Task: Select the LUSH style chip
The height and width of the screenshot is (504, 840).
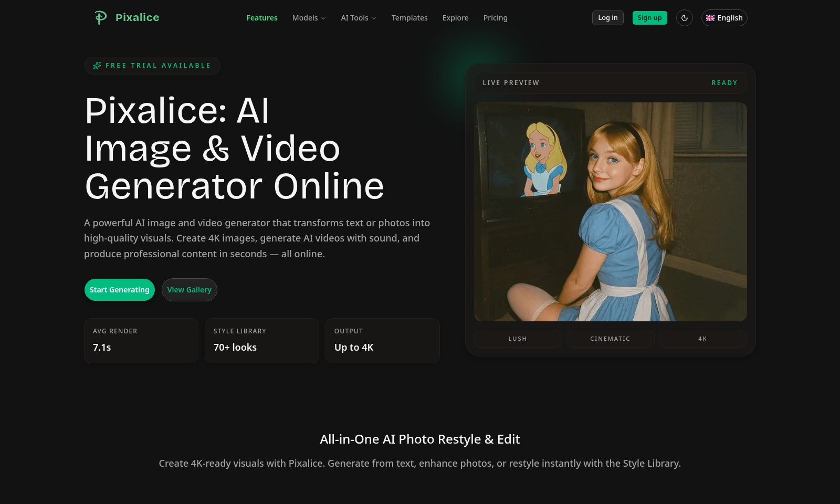Action: (x=518, y=339)
